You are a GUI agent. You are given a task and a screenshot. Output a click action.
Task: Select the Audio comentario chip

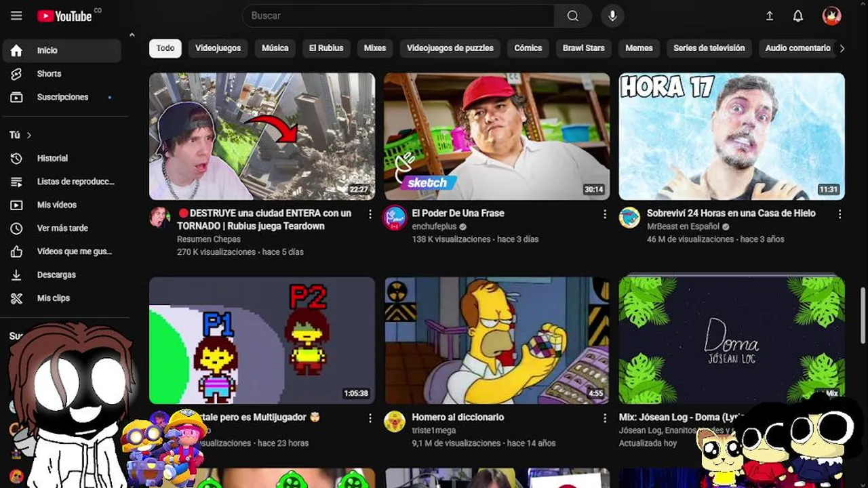797,48
